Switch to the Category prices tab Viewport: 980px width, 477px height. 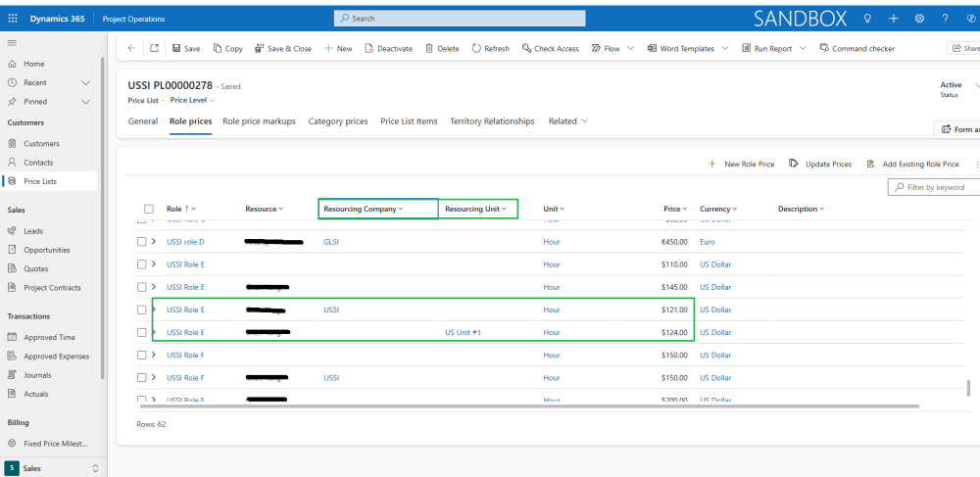[338, 121]
